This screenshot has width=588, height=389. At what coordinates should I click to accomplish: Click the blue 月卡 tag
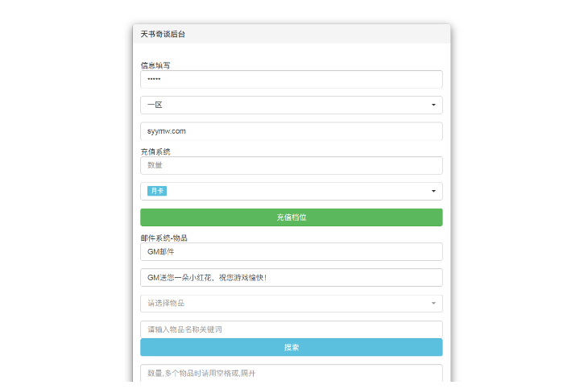[x=156, y=191]
